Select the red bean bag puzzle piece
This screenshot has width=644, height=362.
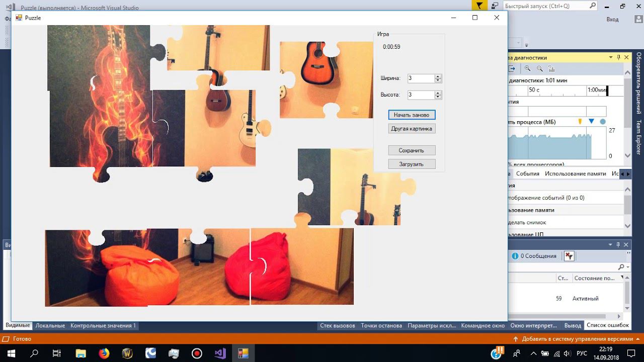point(302,266)
